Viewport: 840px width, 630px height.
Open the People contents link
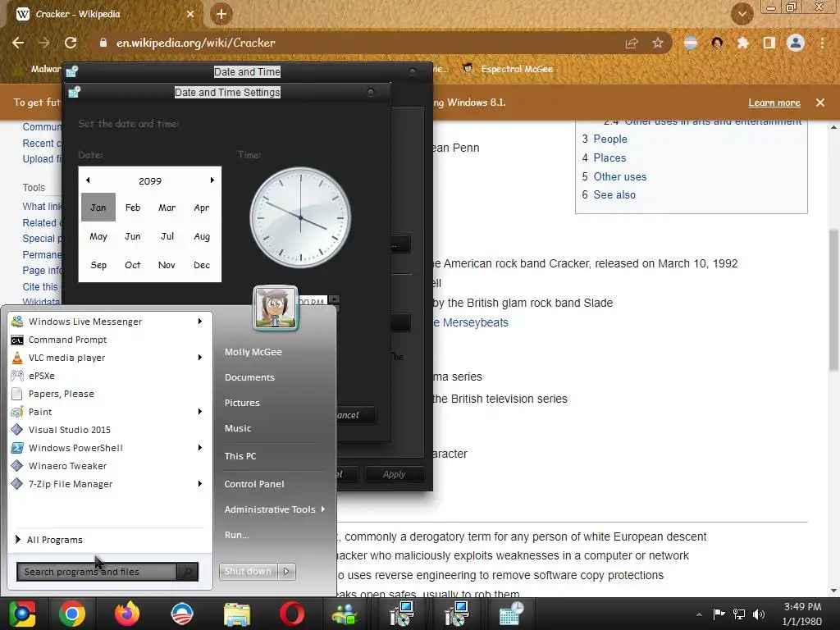(x=609, y=139)
